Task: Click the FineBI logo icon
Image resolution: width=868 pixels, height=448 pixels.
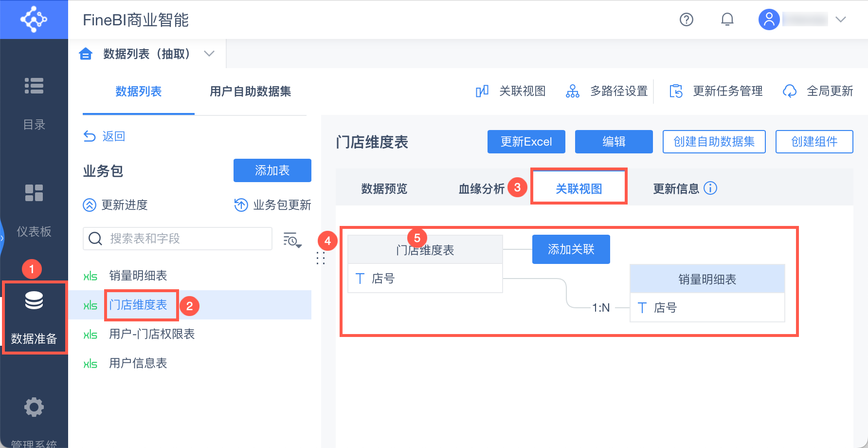Action: pyautogui.click(x=34, y=19)
